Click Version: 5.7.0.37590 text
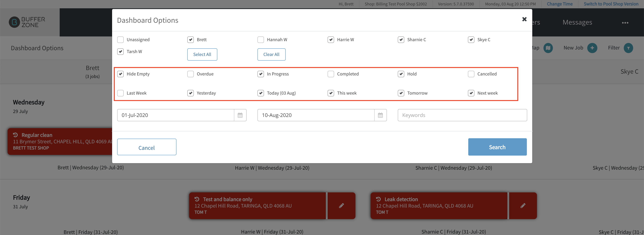The height and width of the screenshot is (235, 644). (x=456, y=4)
